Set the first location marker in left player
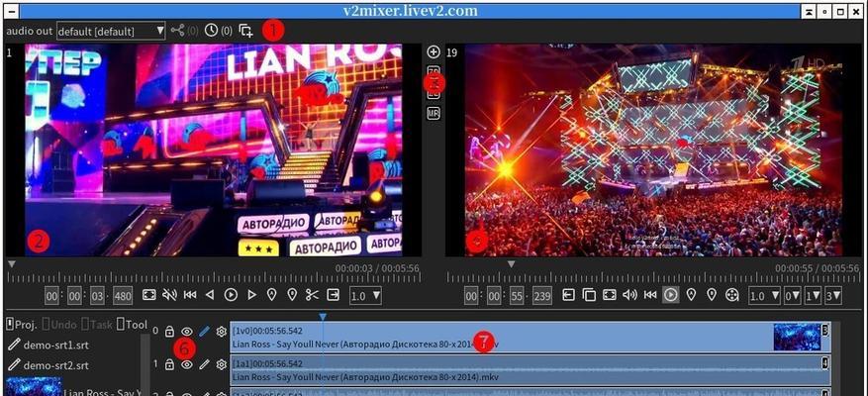This screenshot has height=396, width=868. [x=271, y=295]
